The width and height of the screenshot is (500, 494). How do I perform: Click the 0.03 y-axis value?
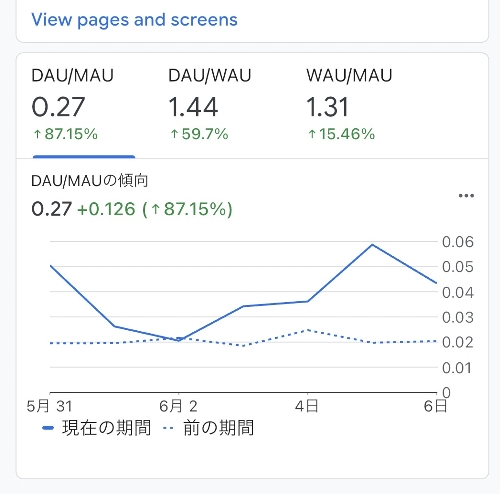tap(458, 317)
